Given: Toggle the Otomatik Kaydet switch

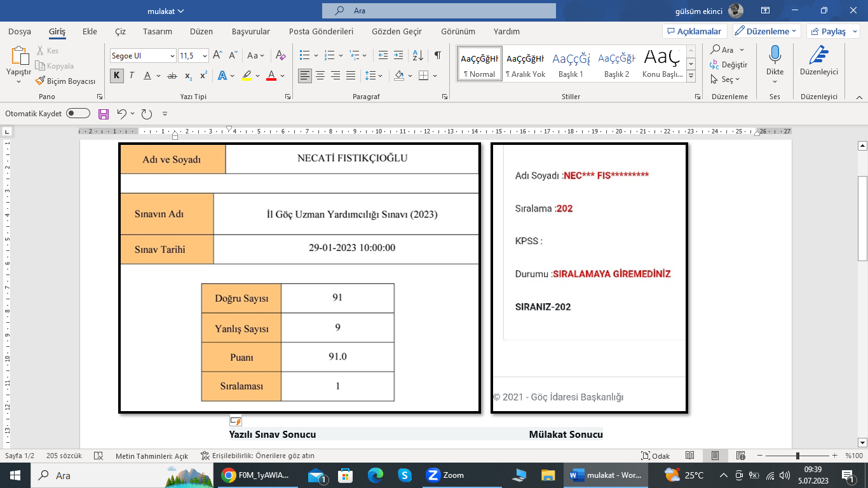Looking at the screenshot, I should (78, 114).
